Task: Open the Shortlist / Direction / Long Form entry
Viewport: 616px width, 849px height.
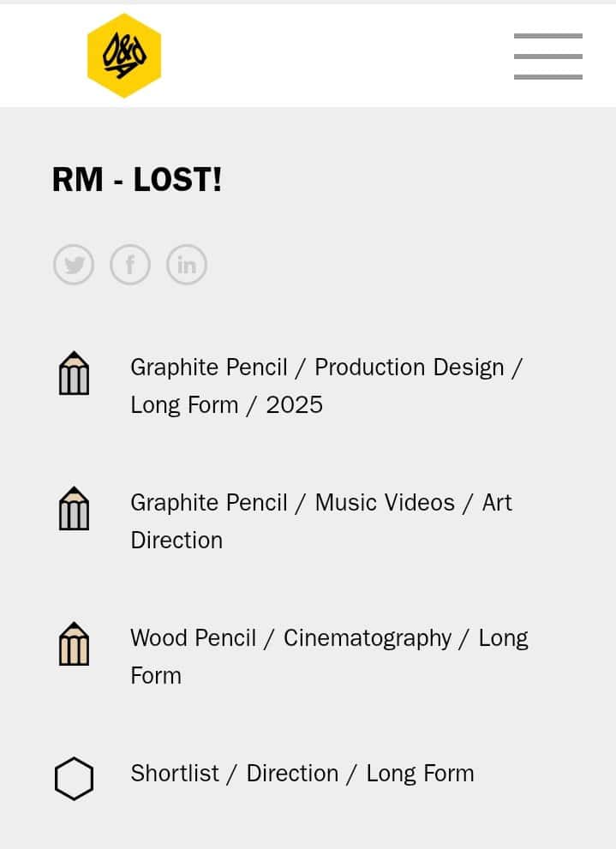Action: click(302, 774)
